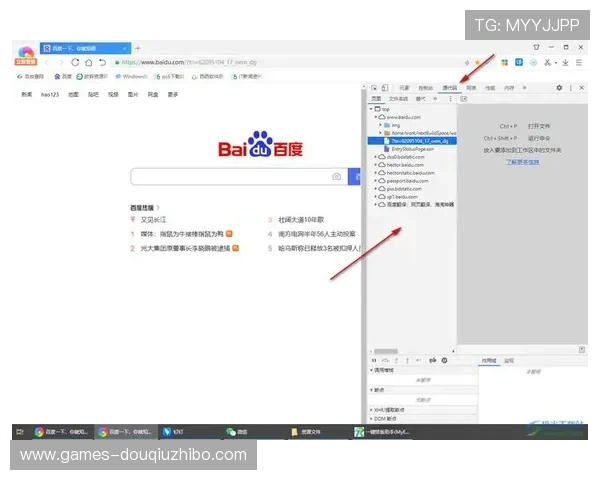Click the browser back arrow
The height and width of the screenshot is (480, 600).
(x=47, y=62)
